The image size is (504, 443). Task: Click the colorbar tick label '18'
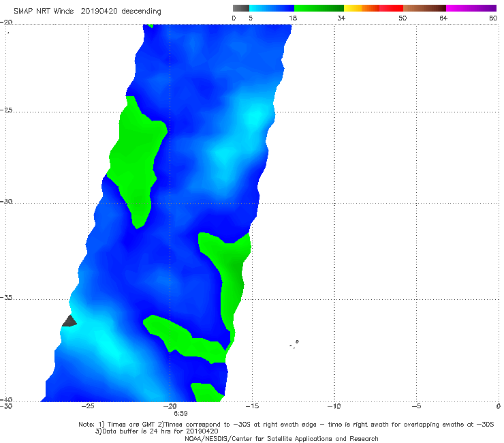click(293, 18)
